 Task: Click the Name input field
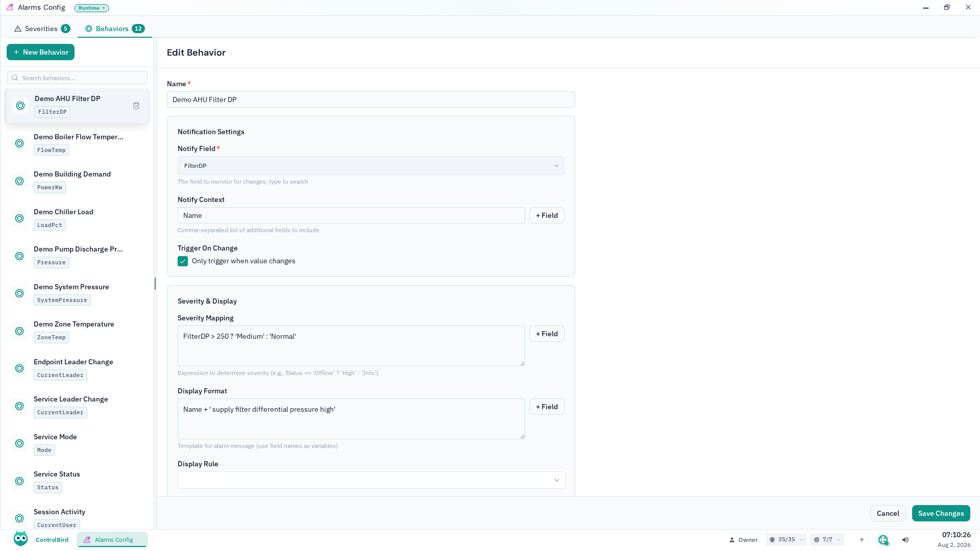coord(371,99)
